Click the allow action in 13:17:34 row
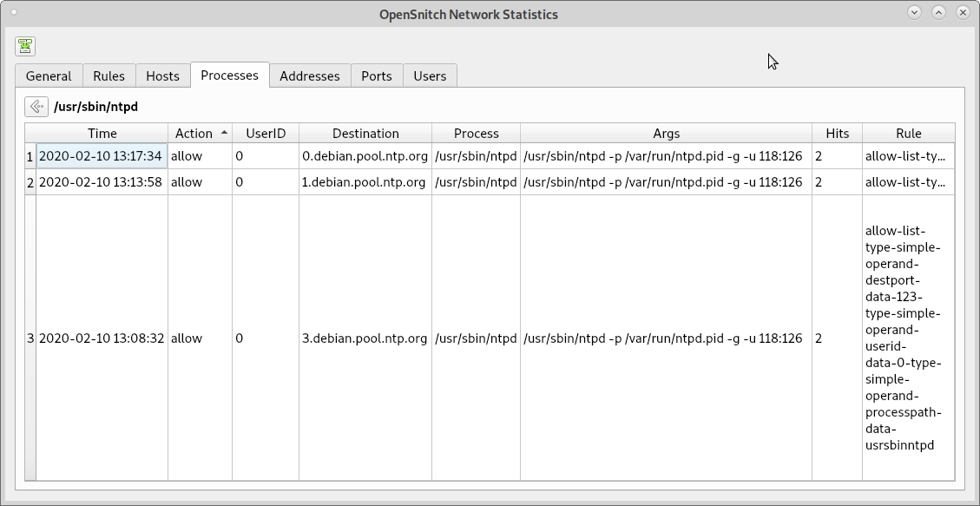This screenshot has height=506, width=980. pos(200,156)
